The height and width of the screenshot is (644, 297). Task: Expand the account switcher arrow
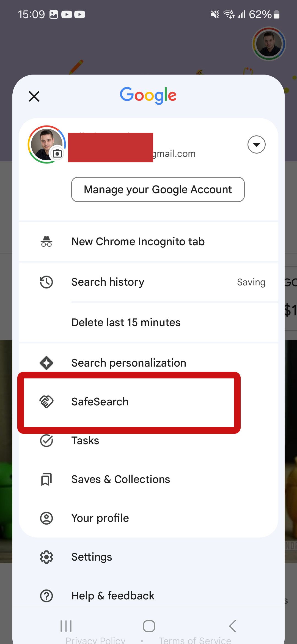pos(256,144)
